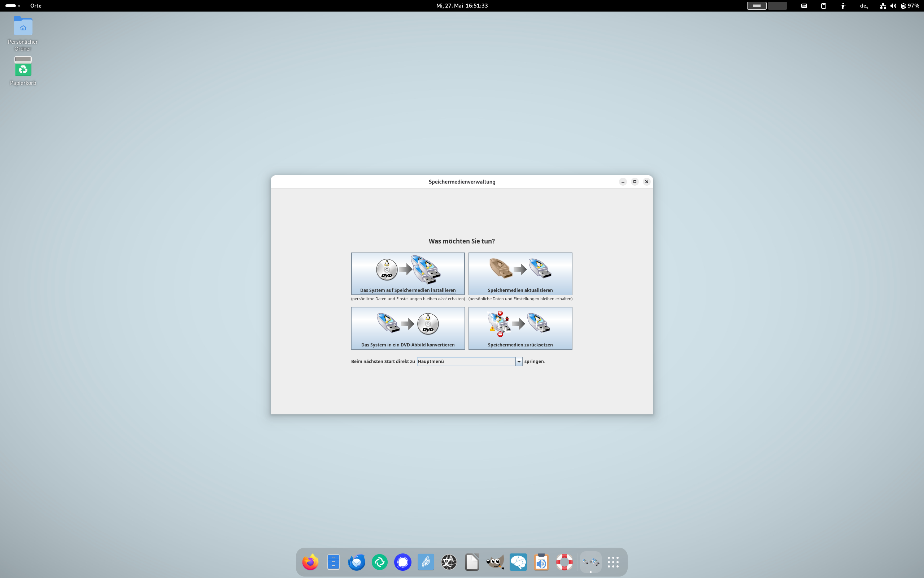The width and height of the screenshot is (924, 578).
Task: Open 'Persönlicher Ordner' desktop folder
Action: pos(23,33)
